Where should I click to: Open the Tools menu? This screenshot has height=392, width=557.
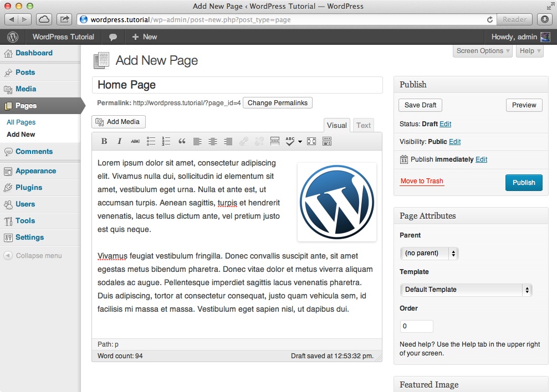[x=25, y=221]
